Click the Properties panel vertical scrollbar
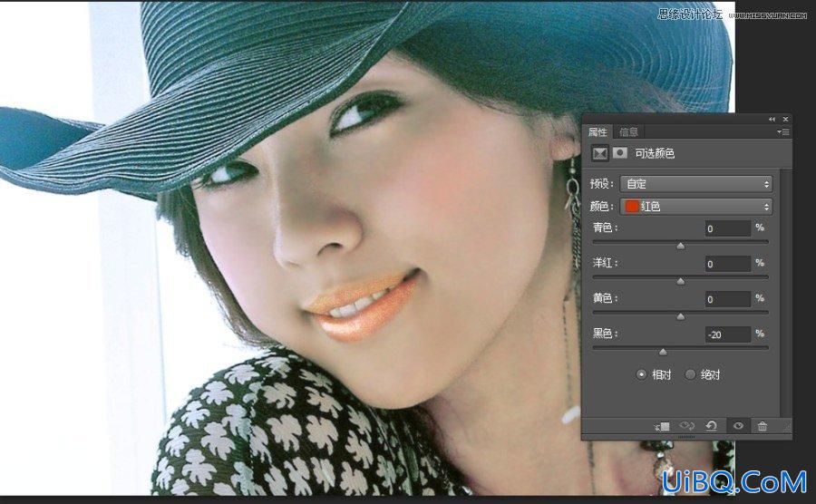The height and width of the screenshot is (504, 816). pyautogui.click(x=785, y=291)
